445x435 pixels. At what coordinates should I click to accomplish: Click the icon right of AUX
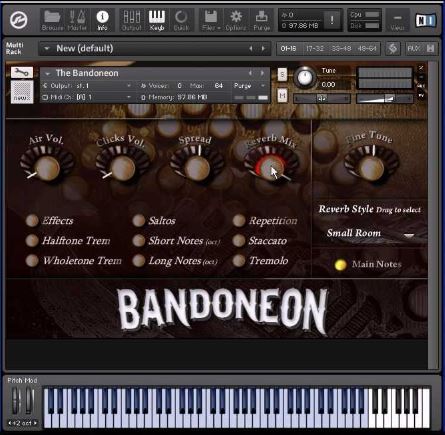430,48
